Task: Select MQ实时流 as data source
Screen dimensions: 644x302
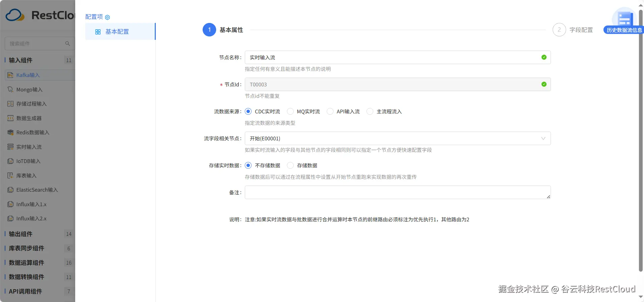Action: (290, 111)
